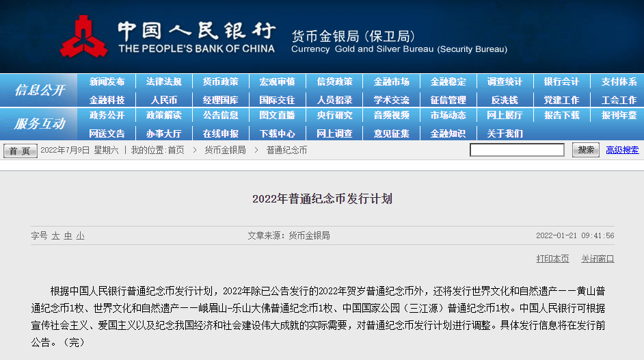
Task: Select 经理国库 menu entry
Action: (x=221, y=100)
